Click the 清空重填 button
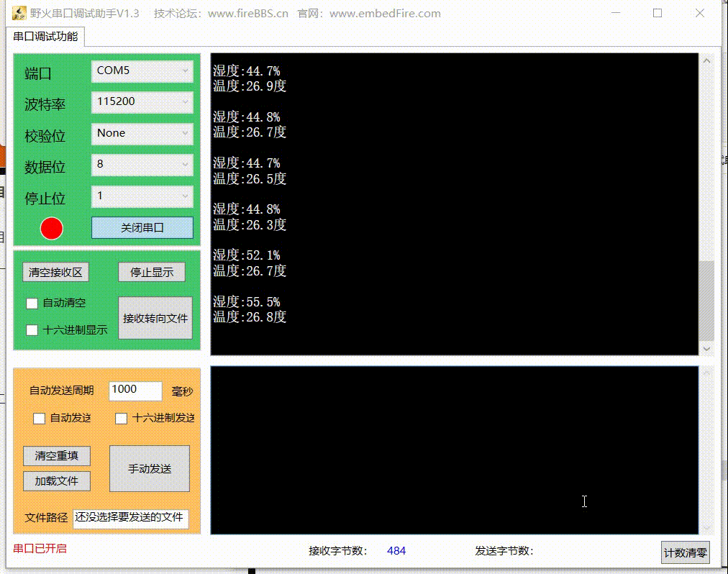Viewport: 728px width, 574px height. pos(57,456)
